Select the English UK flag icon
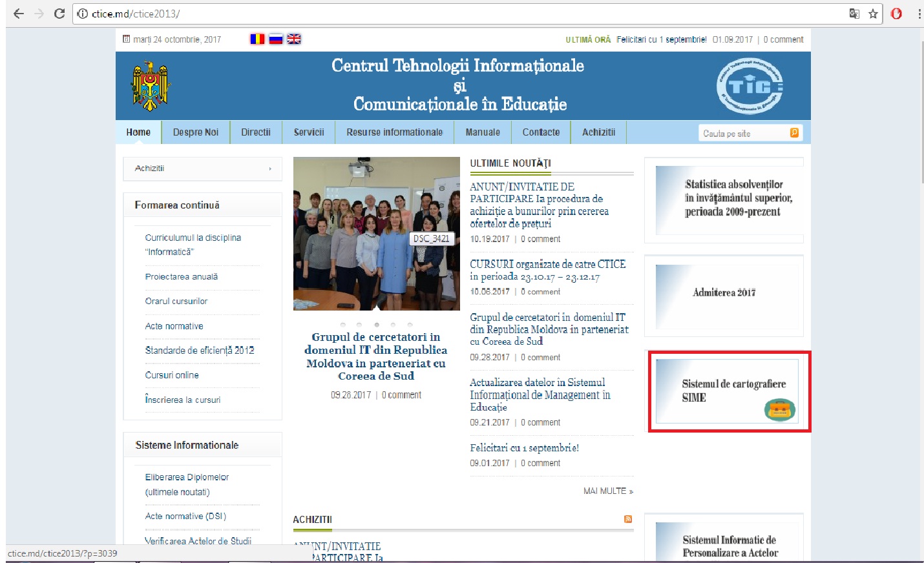 tap(294, 39)
